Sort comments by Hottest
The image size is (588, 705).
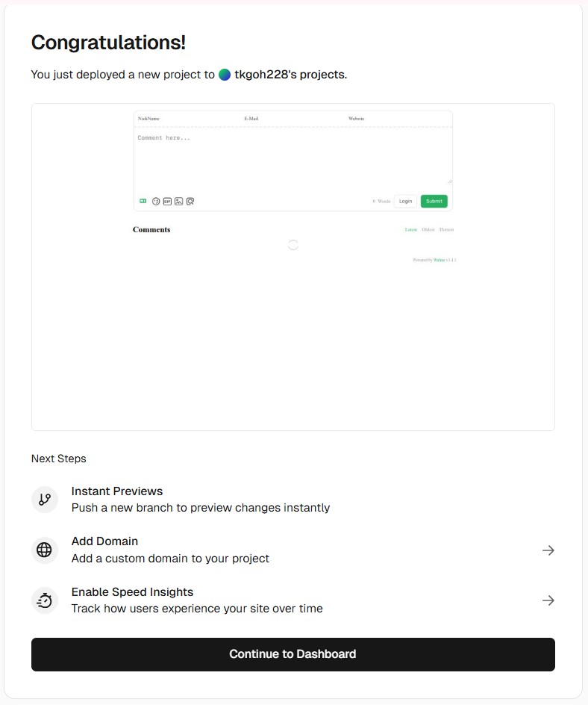[446, 230]
